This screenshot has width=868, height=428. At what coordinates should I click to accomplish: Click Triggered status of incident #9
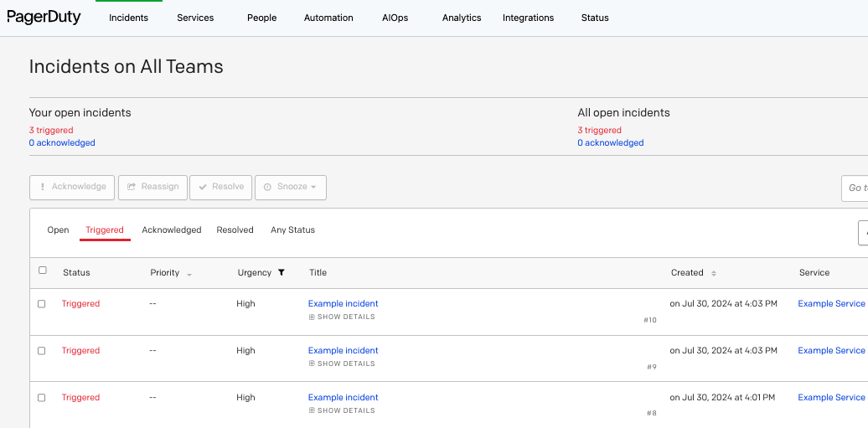tap(80, 350)
